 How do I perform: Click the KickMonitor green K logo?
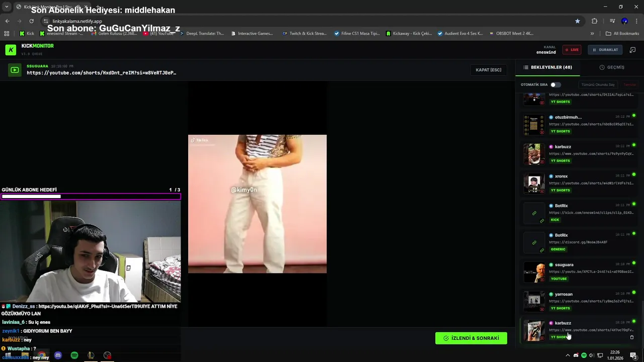coord(11,50)
